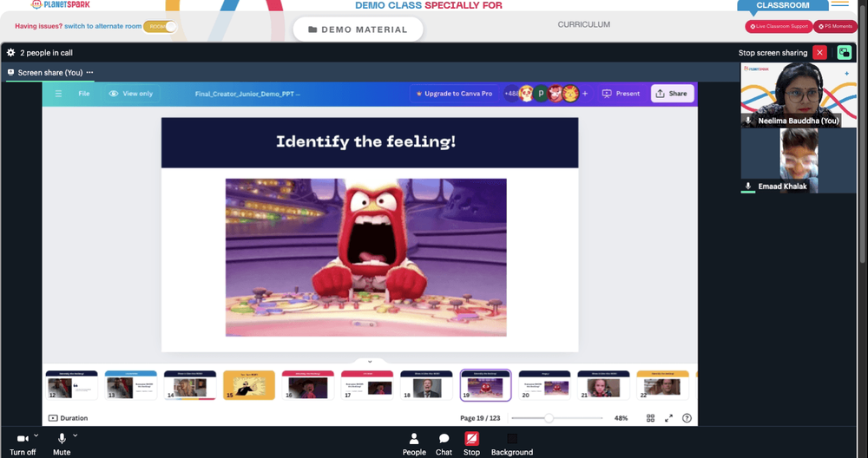
Task: Click Upgrade to Canva Pro button
Action: pos(454,94)
